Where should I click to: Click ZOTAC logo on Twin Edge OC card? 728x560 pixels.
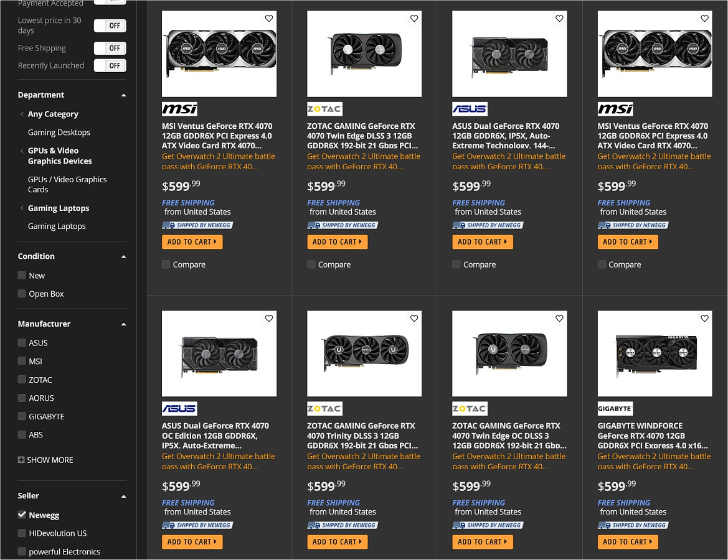[x=470, y=409]
